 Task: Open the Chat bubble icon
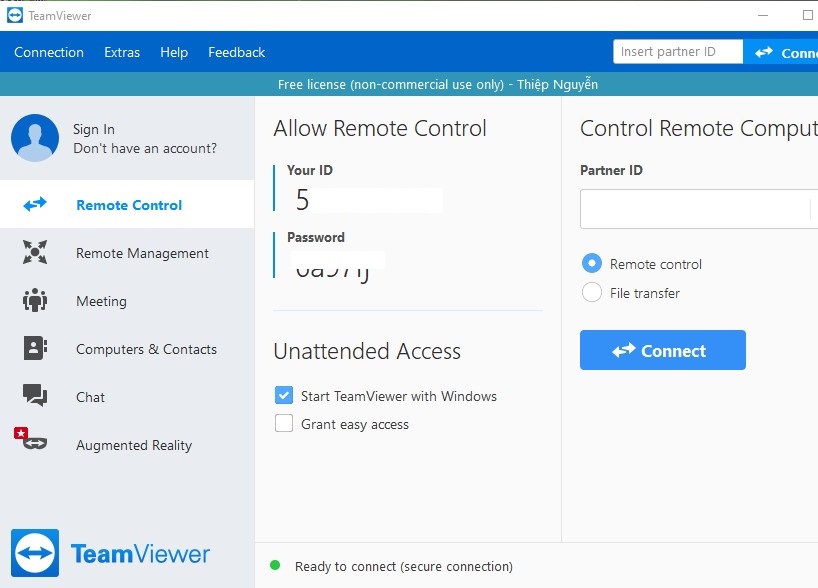pyautogui.click(x=35, y=397)
